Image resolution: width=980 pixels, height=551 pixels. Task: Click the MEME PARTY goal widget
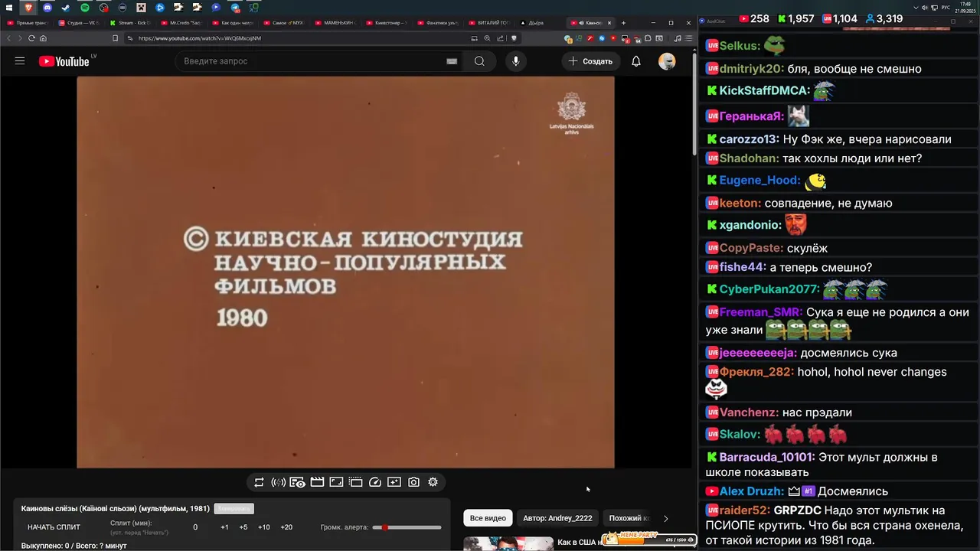pyautogui.click(x=649, y=539)
